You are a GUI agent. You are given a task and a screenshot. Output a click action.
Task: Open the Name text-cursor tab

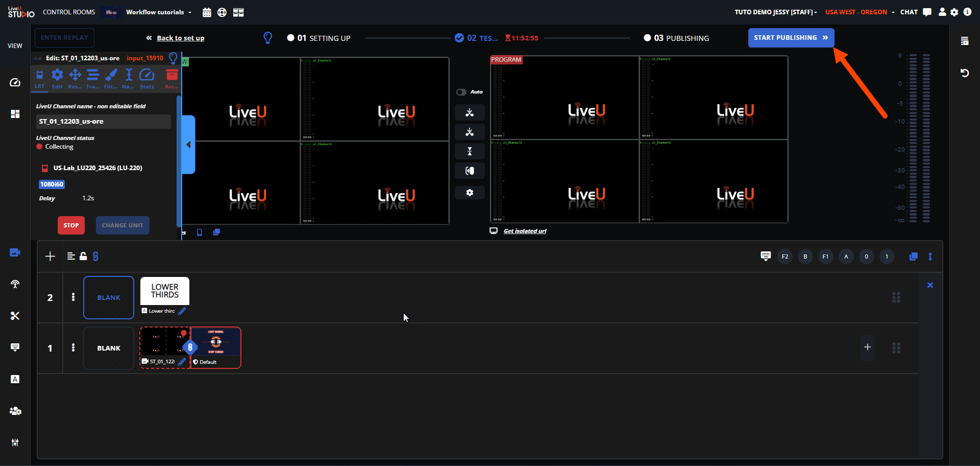point(129,79)
